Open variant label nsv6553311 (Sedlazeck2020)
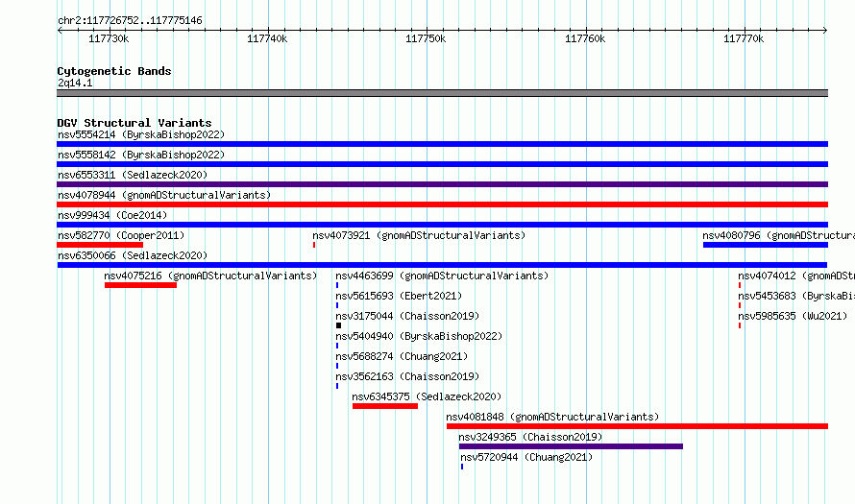This screenshot has height=504, width=855. 133,175
